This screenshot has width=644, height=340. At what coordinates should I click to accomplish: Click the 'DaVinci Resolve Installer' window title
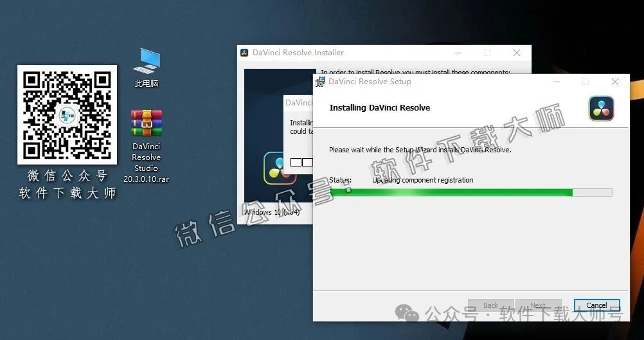[298, 53]
